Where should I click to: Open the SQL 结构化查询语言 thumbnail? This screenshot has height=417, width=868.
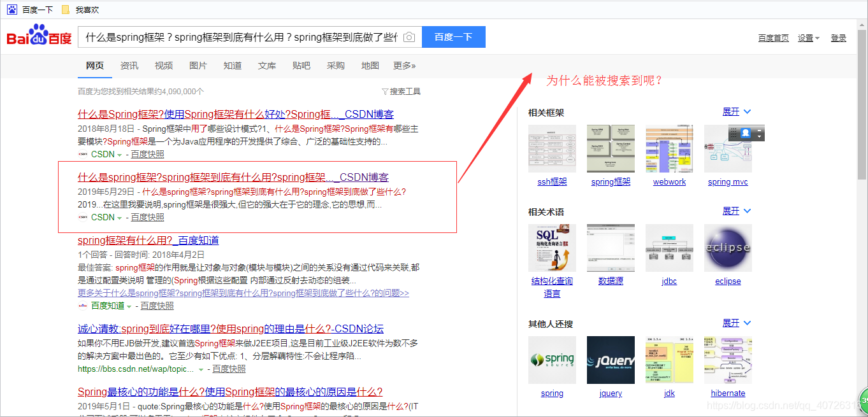552,248
